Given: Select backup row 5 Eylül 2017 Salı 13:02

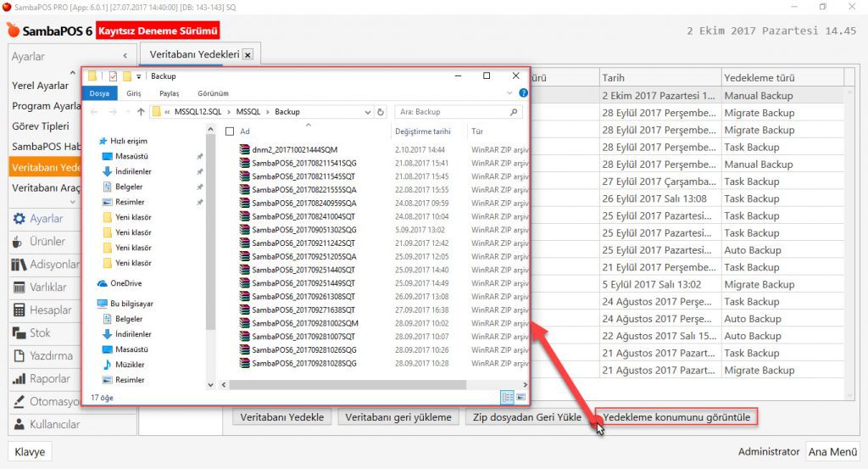Looking at the screenshot, I should [x=722, y=284].
